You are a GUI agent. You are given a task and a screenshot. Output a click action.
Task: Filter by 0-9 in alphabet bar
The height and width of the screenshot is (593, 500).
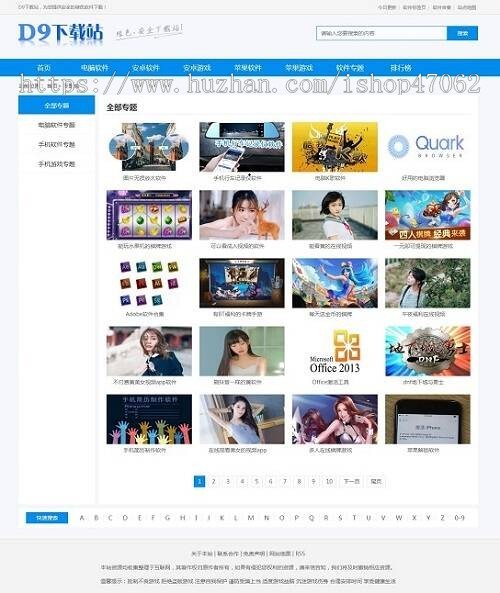coord(459,518)
